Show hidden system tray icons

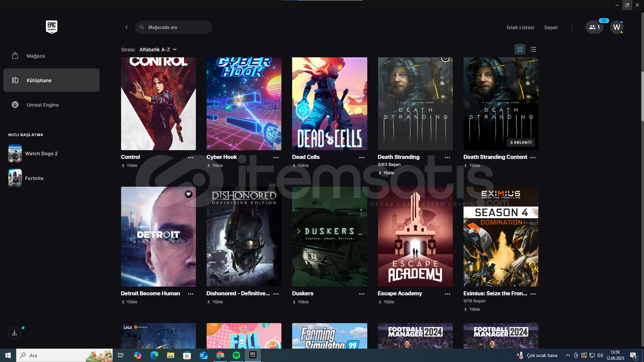coord(568,355)
